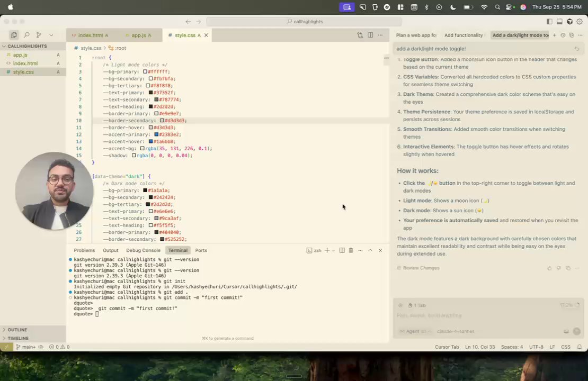Open color picker for dark --bg-primary #1a1a1a swatch
Screen dimensions: 588x381
tap(145, 190)
